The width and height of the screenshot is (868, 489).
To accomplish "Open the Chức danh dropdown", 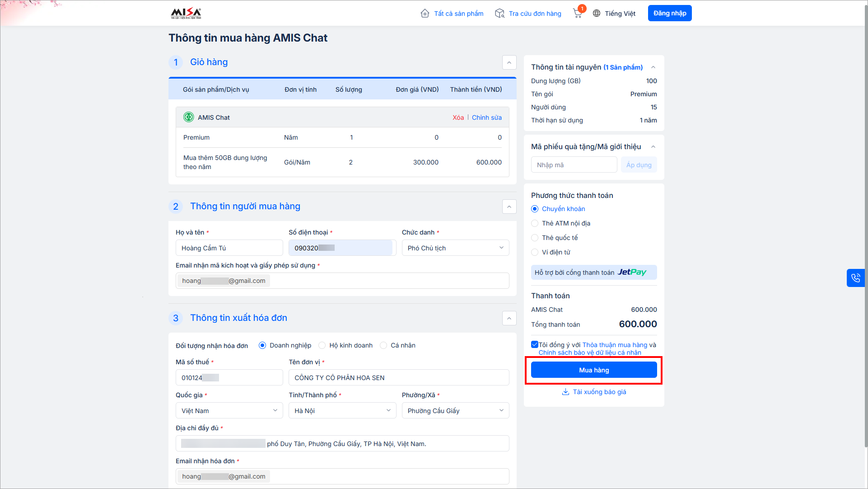I will [x=455, y=248].
